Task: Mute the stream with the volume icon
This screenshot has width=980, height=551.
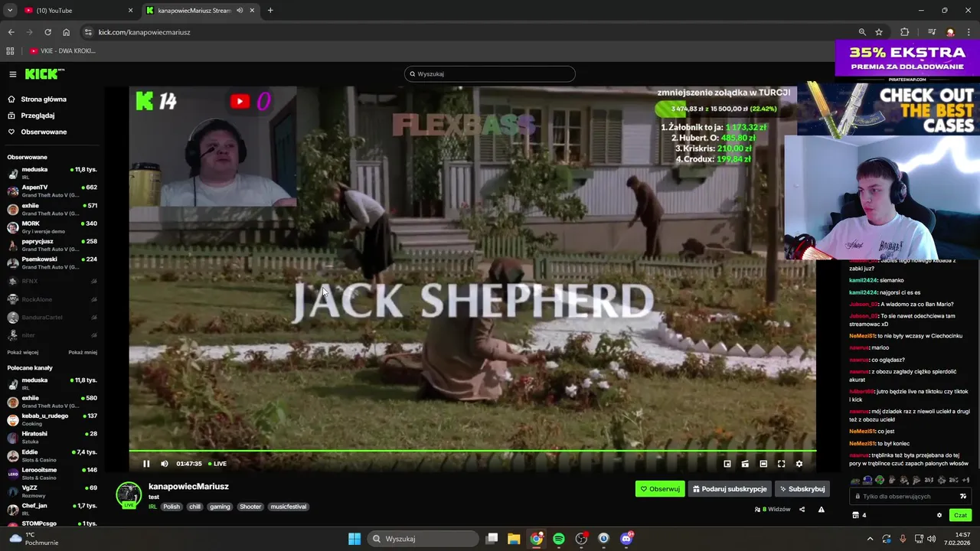Action: pos(165,464)
